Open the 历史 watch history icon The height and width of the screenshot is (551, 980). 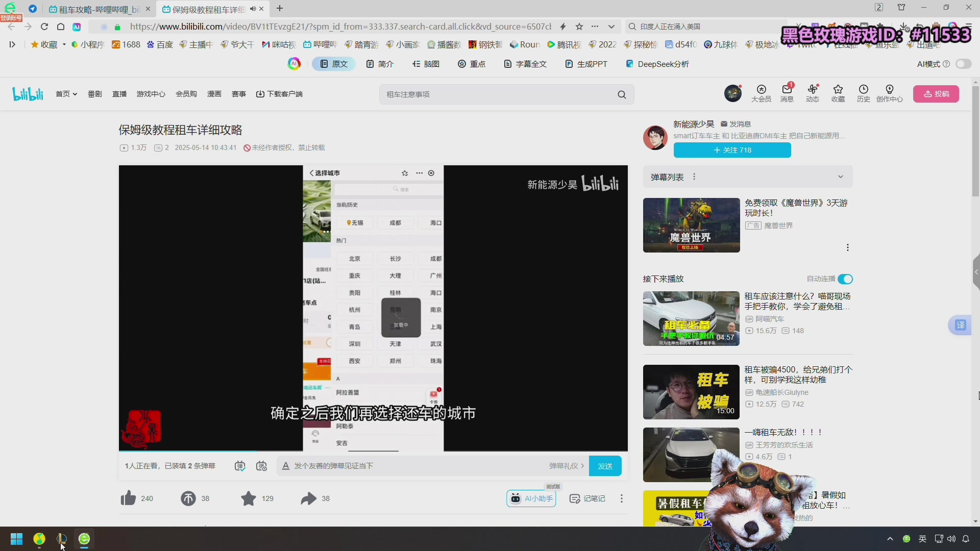864,94
